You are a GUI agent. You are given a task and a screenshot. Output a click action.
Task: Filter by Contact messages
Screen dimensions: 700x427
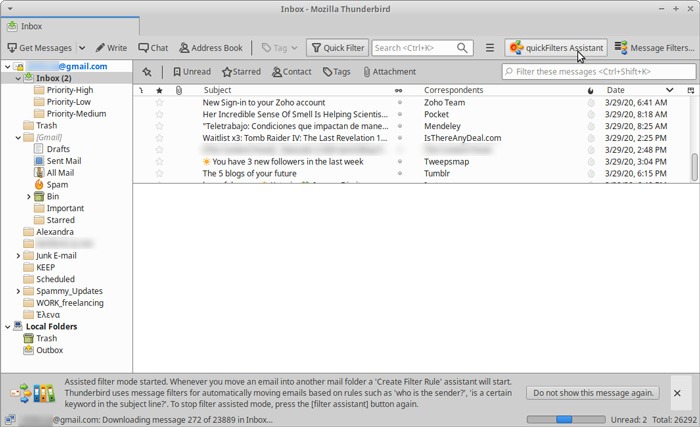(x=292, y=72)
